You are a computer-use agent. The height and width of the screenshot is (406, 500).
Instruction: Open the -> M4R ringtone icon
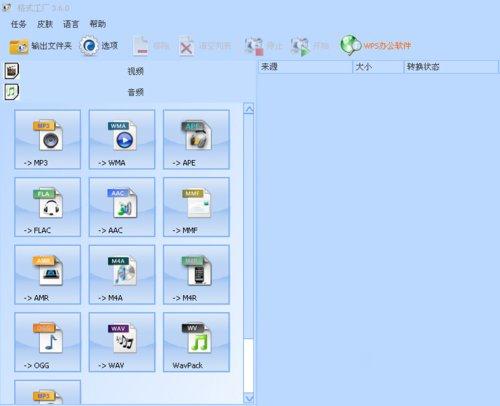click(196, 275)
